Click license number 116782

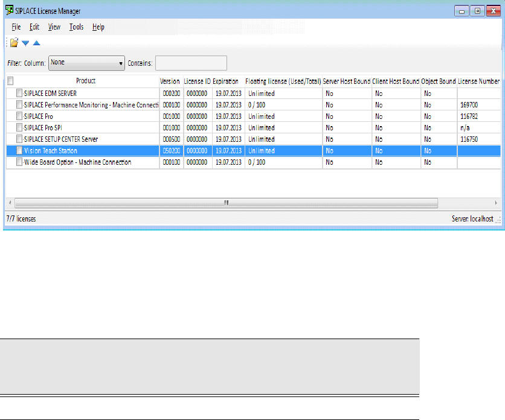click(469, 116)
